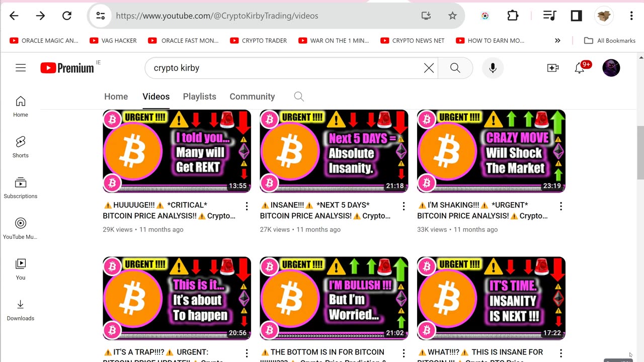Open the notifications bell
644x362 pixels.
(x=580, y=68)
